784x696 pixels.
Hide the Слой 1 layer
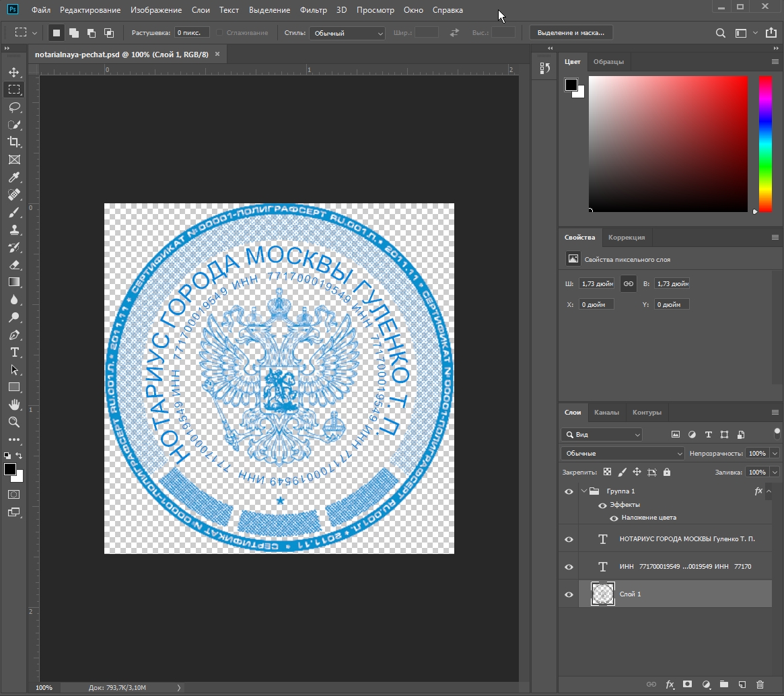pos(569,594)
